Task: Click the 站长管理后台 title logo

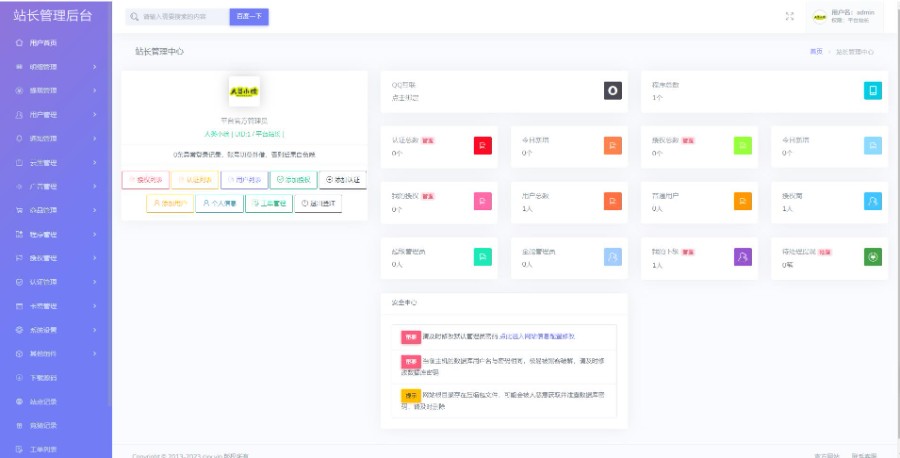Action: (53, 15)
